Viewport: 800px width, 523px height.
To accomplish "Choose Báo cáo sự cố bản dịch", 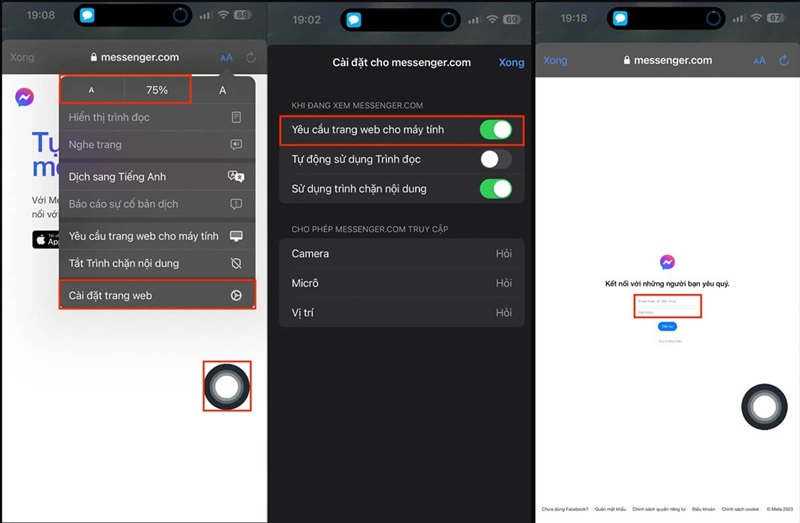I will (x=157, y=204).
